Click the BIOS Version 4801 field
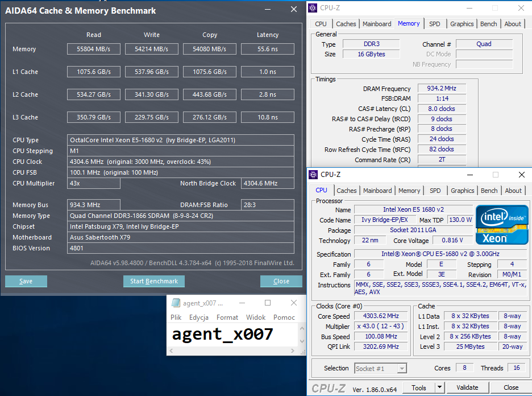Screen dimensions: 532x396 [181, 248]
